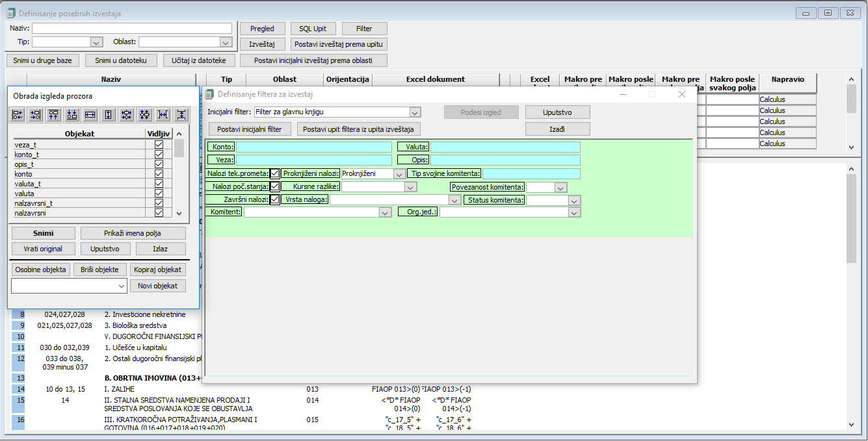The width and height of the screenshot is (868, 441).
Task: Expand the Proknjiženi nalozi dropdown
Action: (x=399, y=174)
